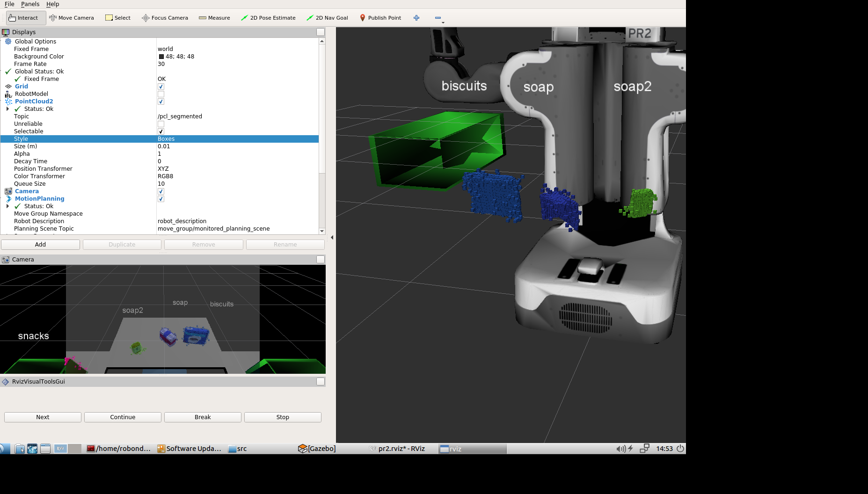Open the Help menu
This screenshot has height=494, width=868.
coord(52,4)
